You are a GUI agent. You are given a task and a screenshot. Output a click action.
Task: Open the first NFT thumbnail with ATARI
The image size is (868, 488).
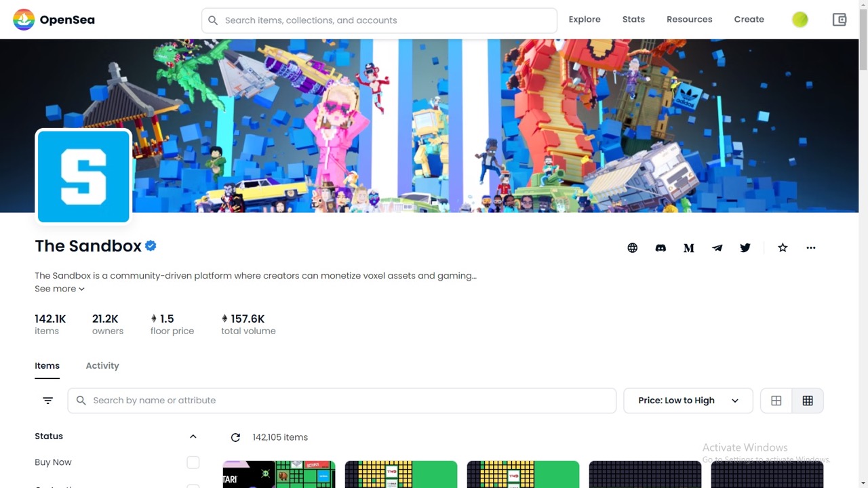coord(279,474)
